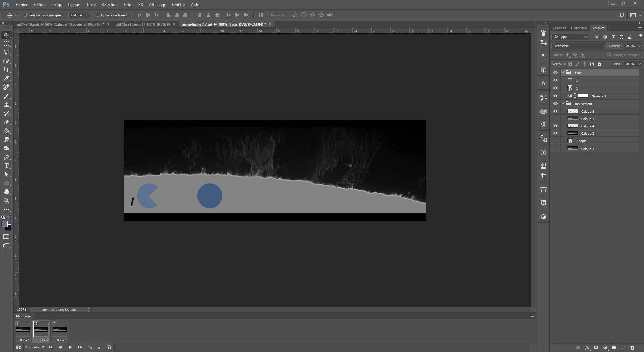Collapse the Fixe group

pos(563,72)
